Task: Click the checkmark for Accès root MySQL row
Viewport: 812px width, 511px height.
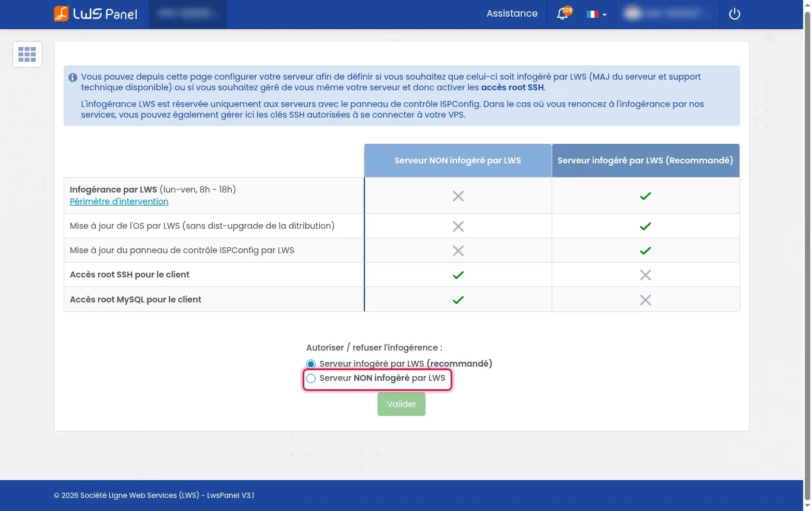Action: click(458, 300)
